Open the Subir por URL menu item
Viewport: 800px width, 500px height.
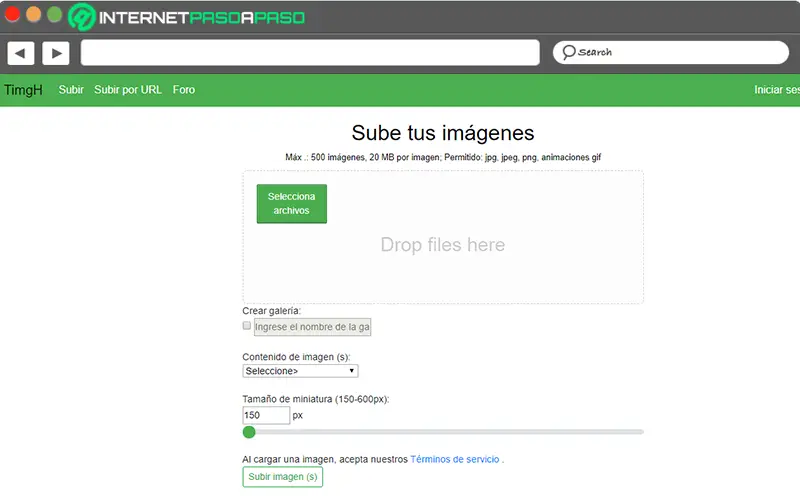pos(128,90)
